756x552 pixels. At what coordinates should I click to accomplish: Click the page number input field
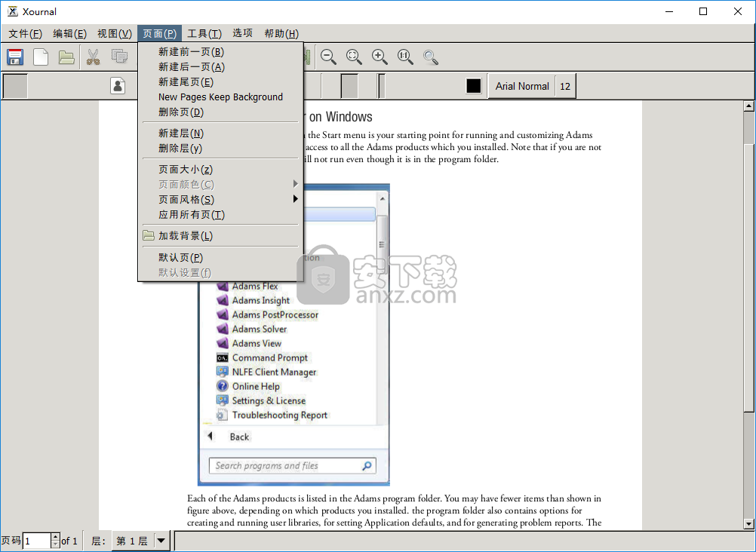pyautogui.click(x=37, y=541)
